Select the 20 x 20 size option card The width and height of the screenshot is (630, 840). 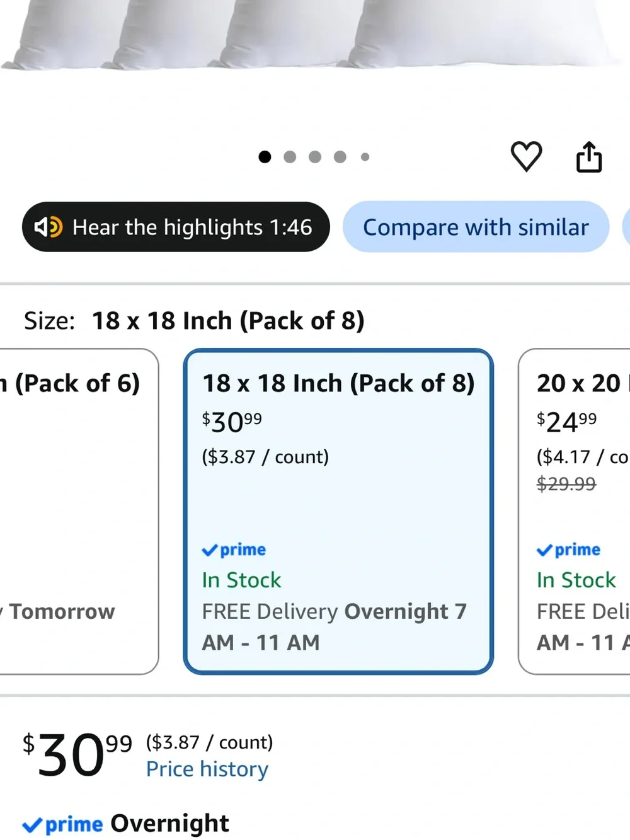(x=574, y=511)
